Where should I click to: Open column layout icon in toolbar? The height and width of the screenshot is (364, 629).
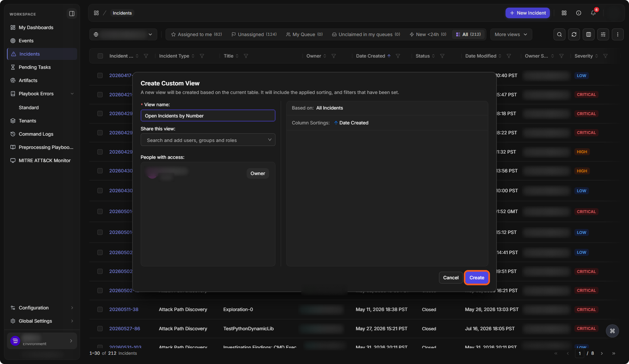589,34
